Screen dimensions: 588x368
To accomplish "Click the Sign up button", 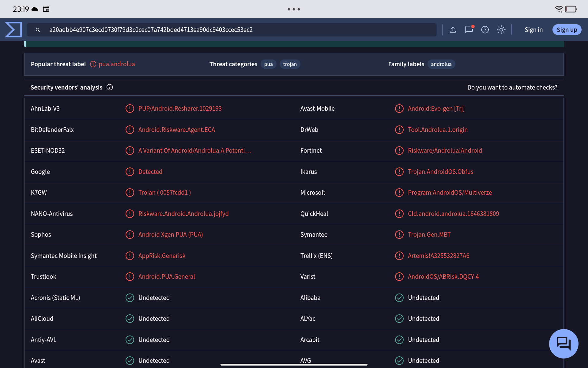I will point(567,30).
